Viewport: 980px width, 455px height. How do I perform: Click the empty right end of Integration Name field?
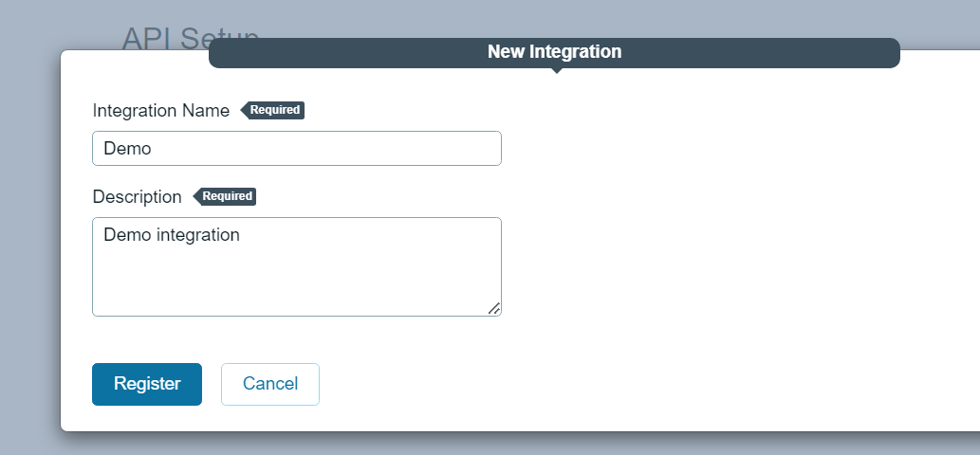(x=455, y=149)
